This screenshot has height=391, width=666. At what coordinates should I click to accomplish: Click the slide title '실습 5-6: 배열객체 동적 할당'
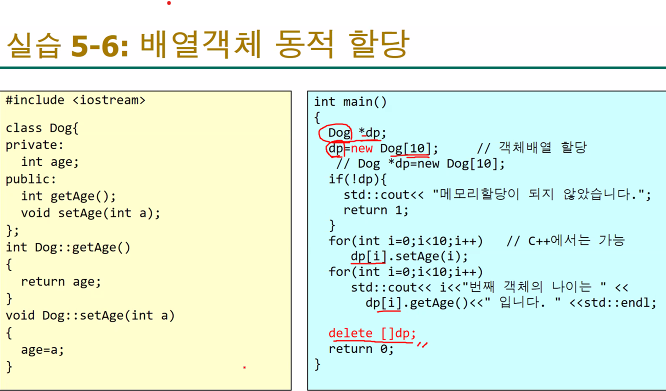coord(208,45)
